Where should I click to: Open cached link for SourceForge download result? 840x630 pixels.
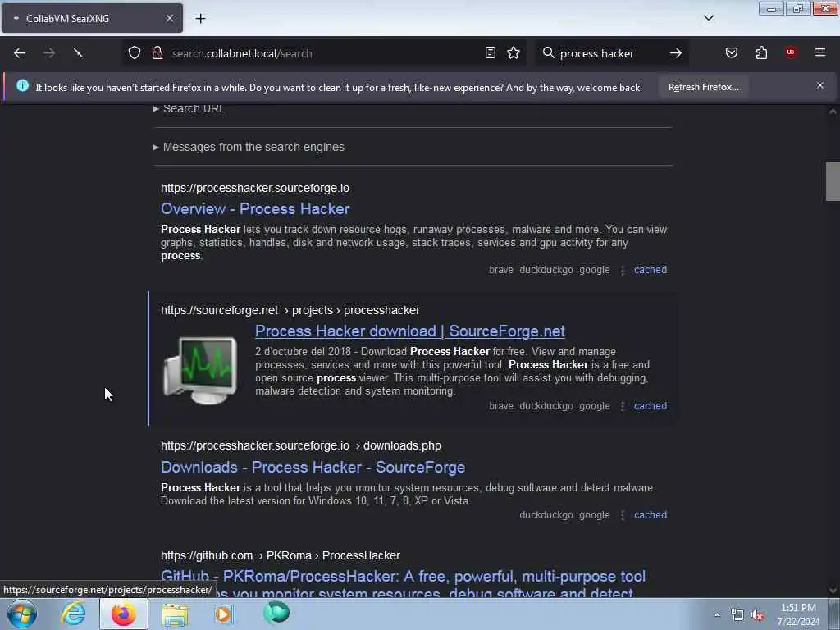point(651,406)
